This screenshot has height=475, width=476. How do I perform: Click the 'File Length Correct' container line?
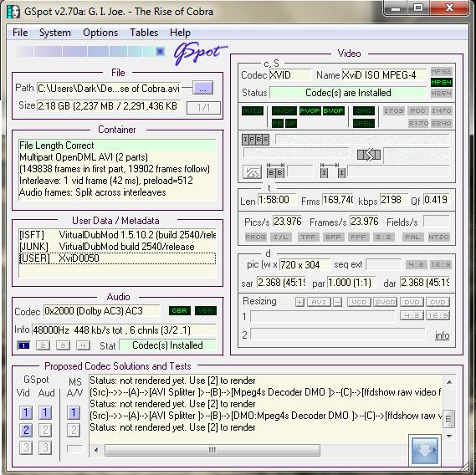(117, 146)
